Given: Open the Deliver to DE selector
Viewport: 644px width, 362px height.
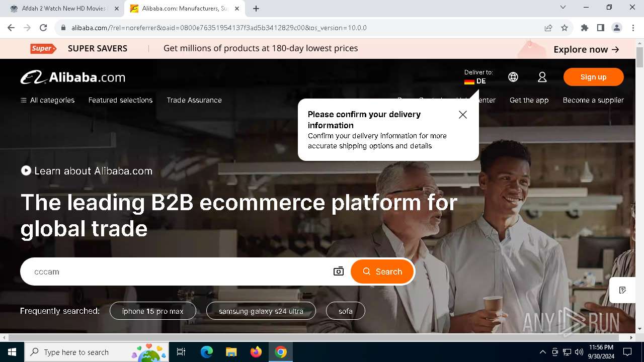Looking at the screenshot, I should coord(478,77).
